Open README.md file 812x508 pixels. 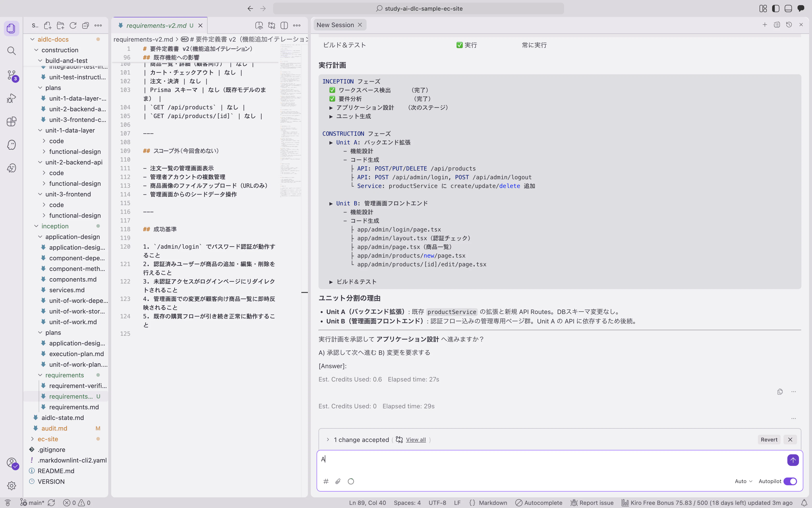[x=56, y=471]
